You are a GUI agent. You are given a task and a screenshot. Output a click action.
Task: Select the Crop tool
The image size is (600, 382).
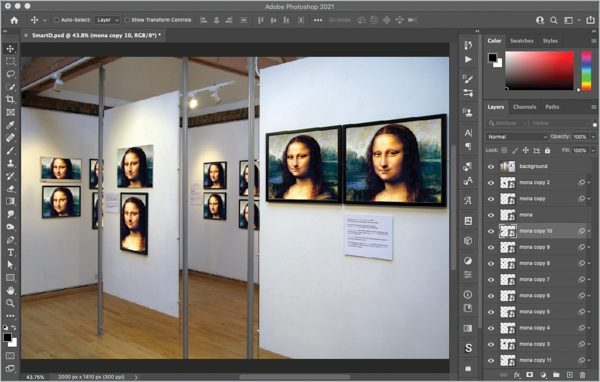10,99
